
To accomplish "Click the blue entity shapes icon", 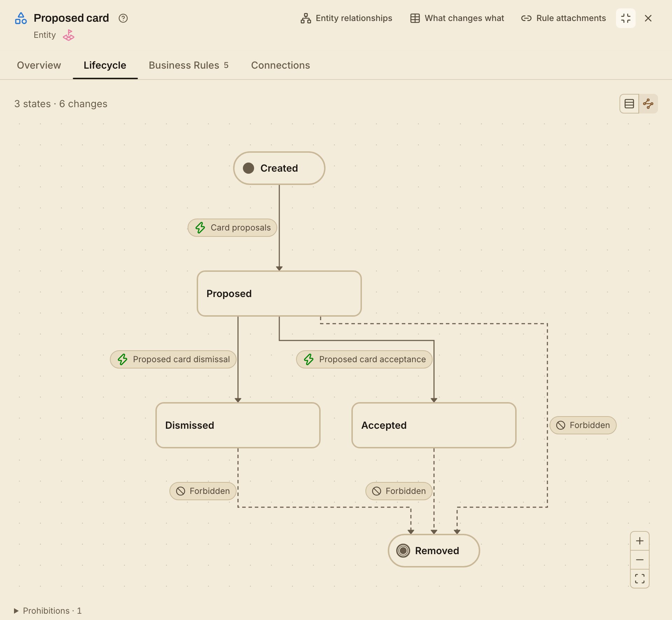I will pyautogui.click(x=21, y=18).
